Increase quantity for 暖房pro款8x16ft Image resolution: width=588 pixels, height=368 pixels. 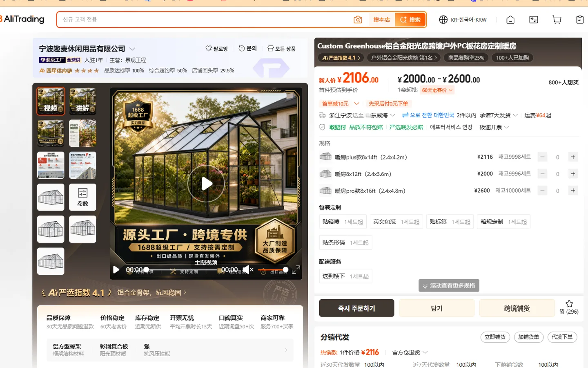pyautogui.click(x=573, y=191)
